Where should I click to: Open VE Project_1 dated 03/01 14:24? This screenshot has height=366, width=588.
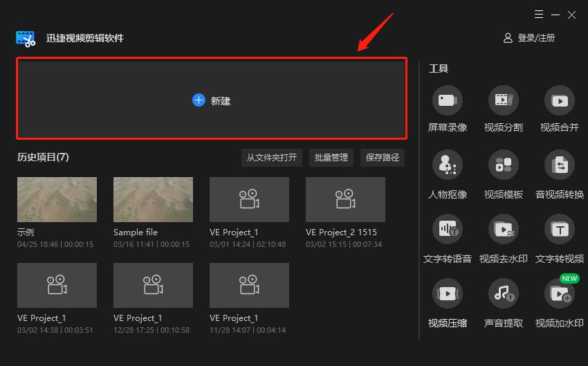[249, 199]
